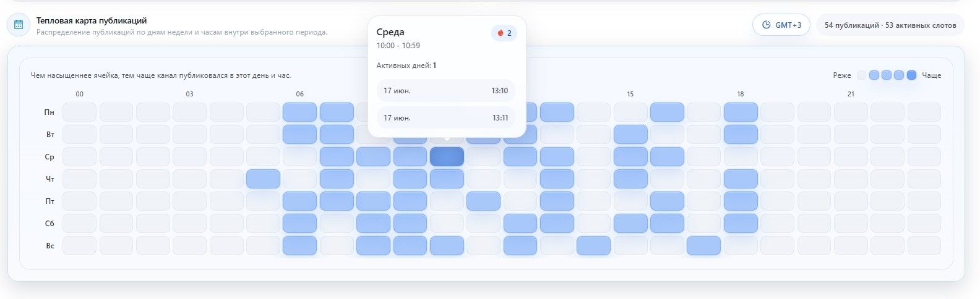Click the calendar icon beside the heatmap title
980x299 pixels.
click(x=19, y=25)
